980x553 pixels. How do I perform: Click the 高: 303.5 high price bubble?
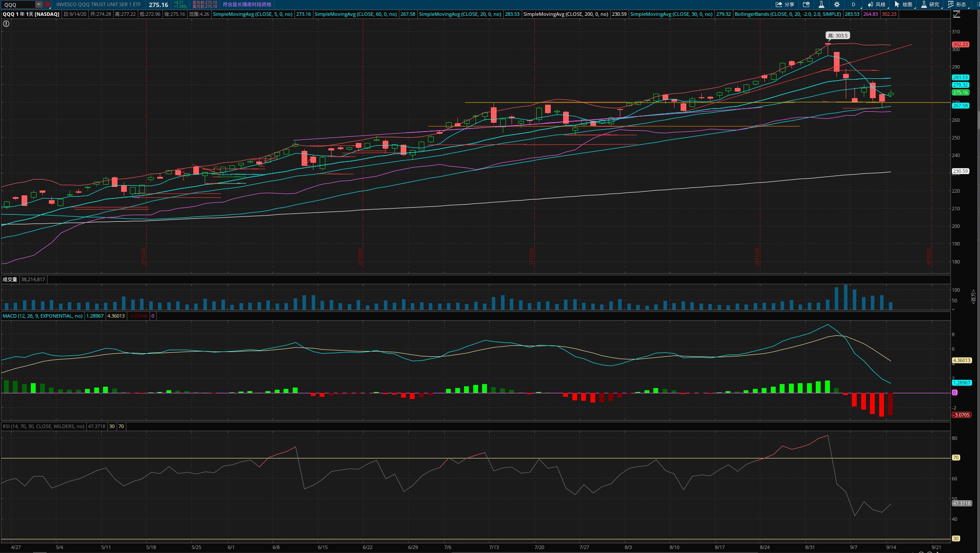tap(837, 36)
